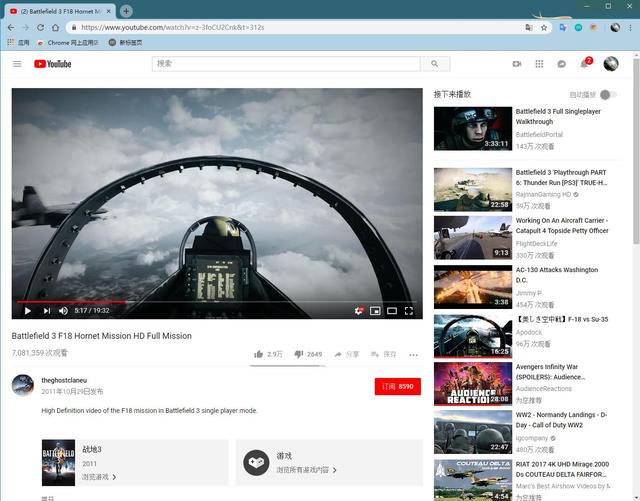This screenshot has height=501, width=640.
Task: Open Apps bookmark in bookmarks bar
Action: (x=18, y=42)
